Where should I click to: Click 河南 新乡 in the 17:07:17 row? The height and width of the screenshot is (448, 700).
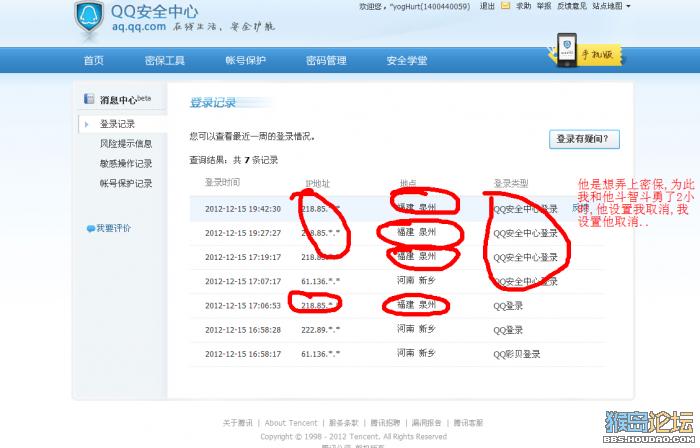coord(416,280)
